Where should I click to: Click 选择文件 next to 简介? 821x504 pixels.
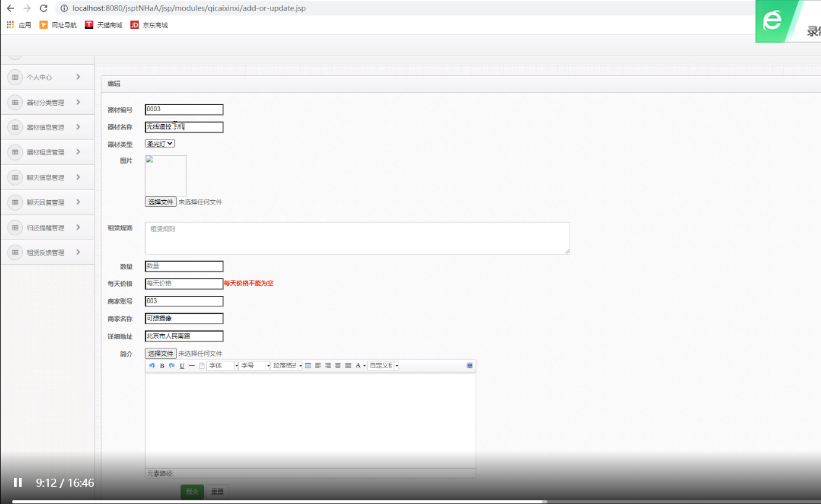[x=161, y=353]
